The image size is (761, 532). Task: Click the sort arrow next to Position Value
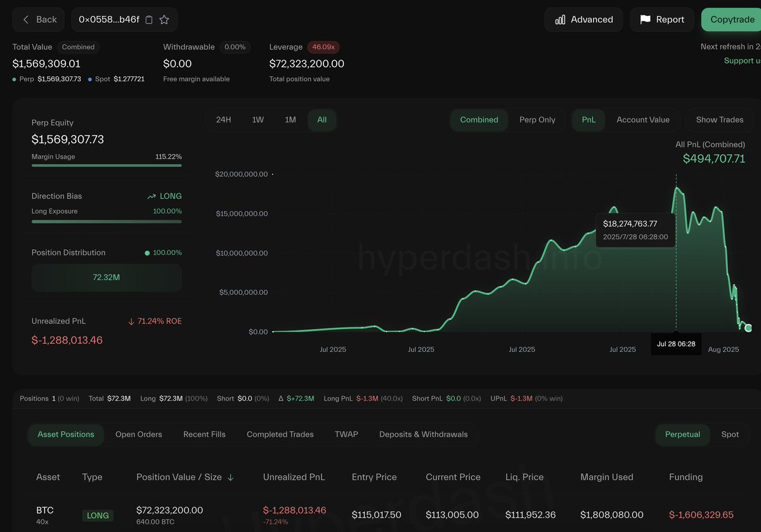point(230,477)
